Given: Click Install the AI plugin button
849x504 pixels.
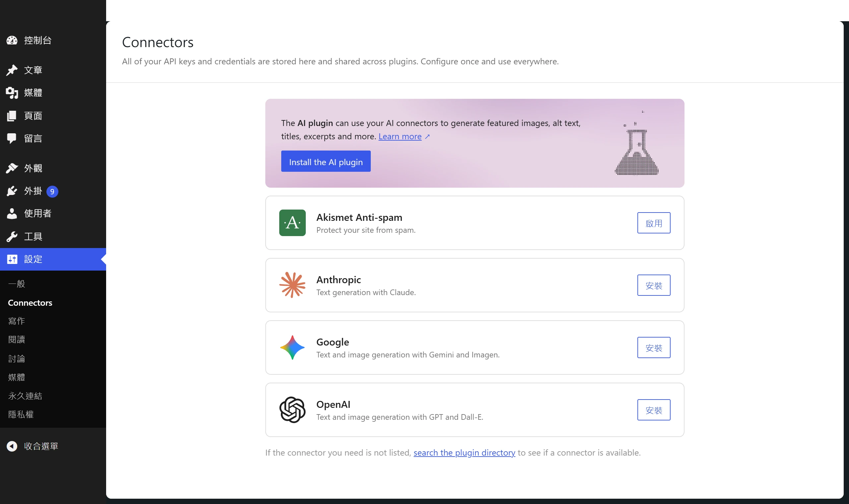Looking at the screenshot, I should (x=326, y=161).
